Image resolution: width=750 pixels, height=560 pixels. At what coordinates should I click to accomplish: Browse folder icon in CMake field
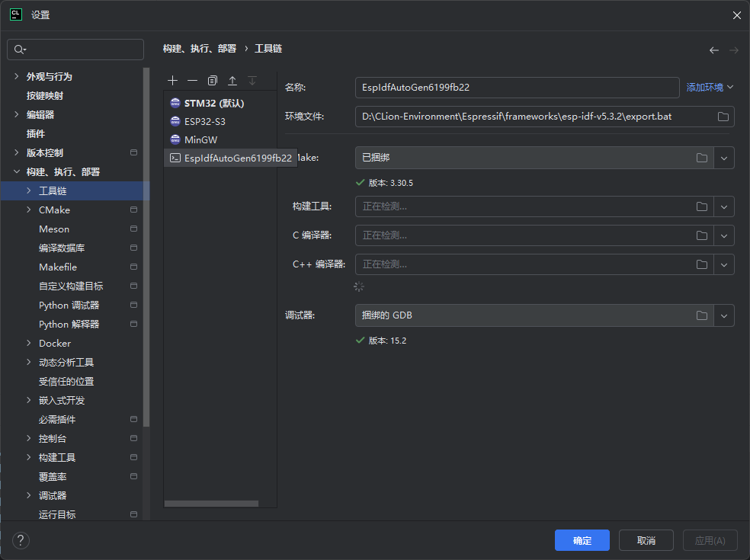pyautogui.click(x=702, y=158)
